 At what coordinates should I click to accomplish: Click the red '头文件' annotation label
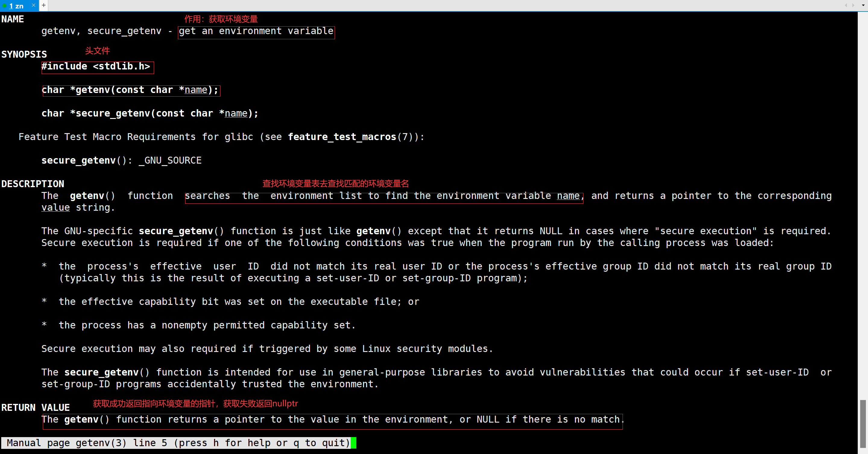pyautogui.click(x=97, y=51)
